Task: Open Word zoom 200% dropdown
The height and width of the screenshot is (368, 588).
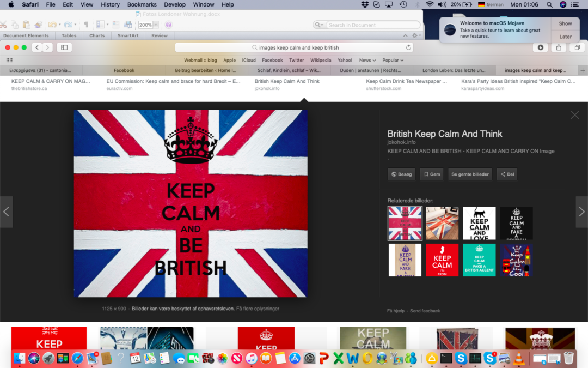Action: pyautogui.click(x=156, y=25)
